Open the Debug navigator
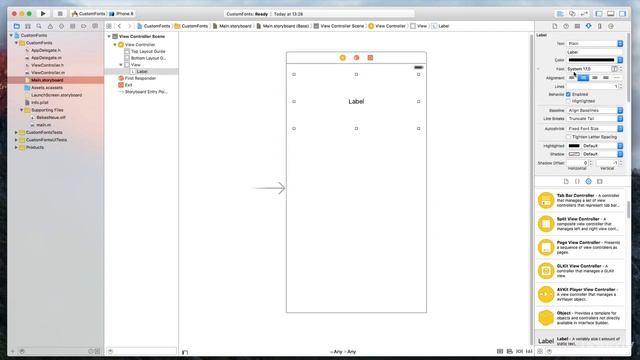The width and height of the screenshot is (640, 360). click(x=73, y=26)
